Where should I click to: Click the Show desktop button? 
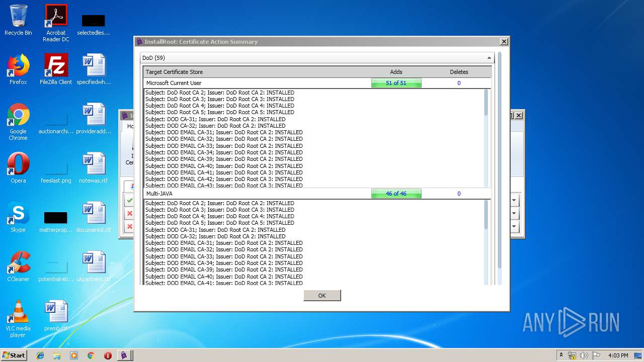[x=638, y=355]
